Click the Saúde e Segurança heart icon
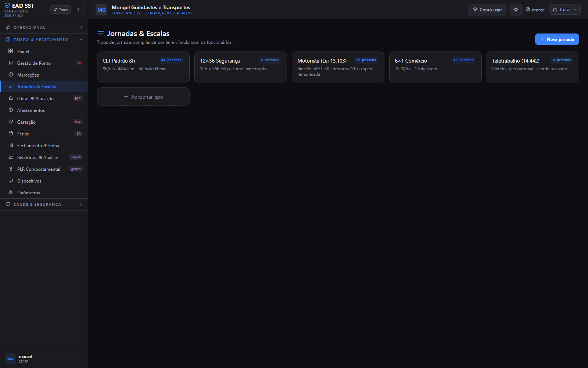 pos(8,204)
